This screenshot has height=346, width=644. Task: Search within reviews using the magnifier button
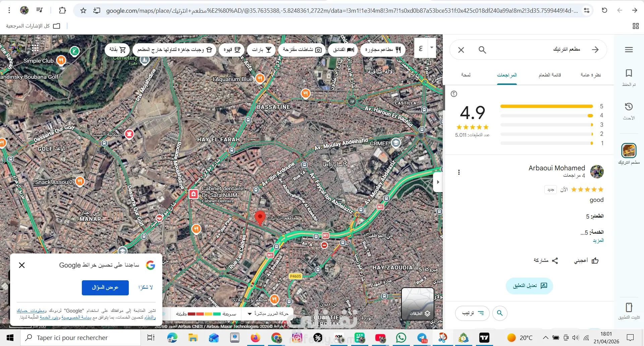(x=500, y=313)
